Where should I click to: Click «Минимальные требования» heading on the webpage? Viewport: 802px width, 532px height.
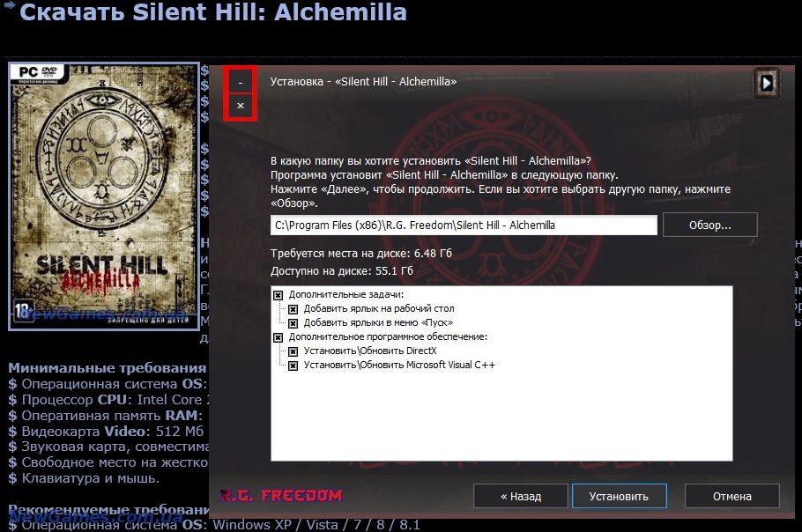click(108, 368)
